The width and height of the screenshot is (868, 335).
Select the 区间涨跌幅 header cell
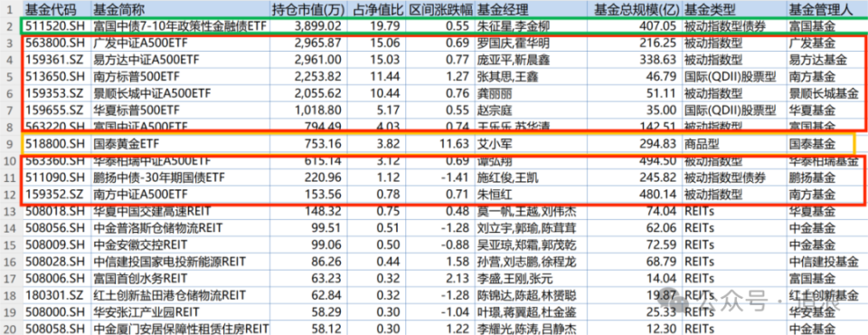441,9
